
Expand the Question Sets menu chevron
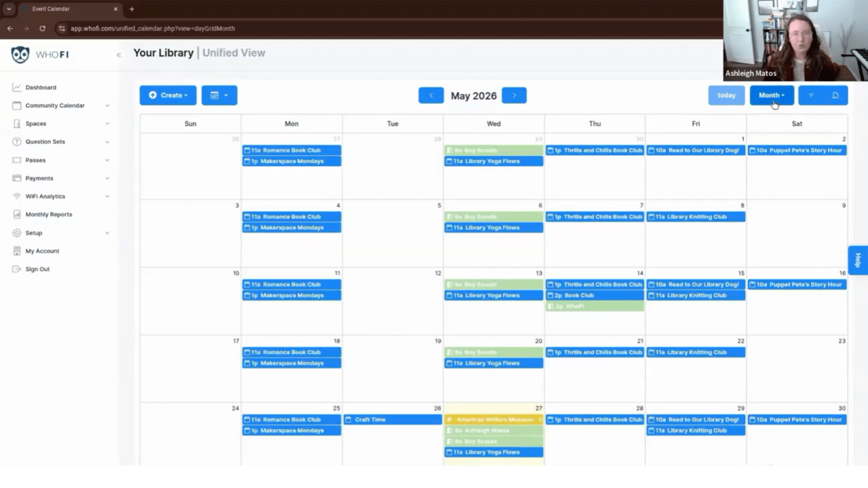click(107, 142)
